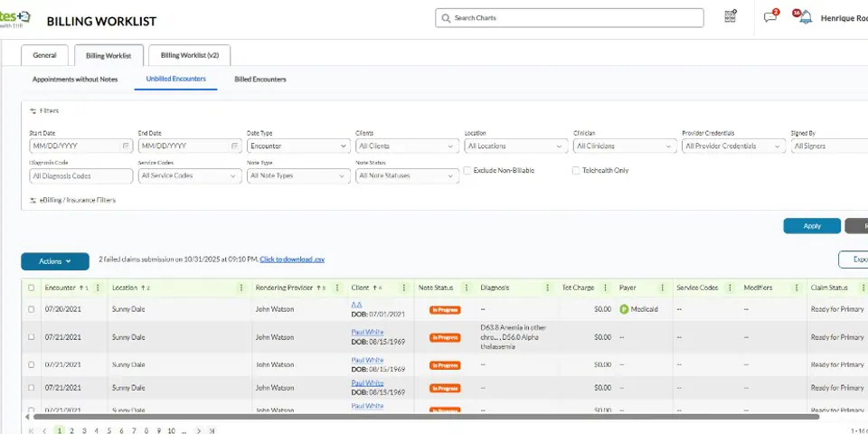Open the Date Type dropdown showing Encounter

pyautogui.click(x=298, y=146)
